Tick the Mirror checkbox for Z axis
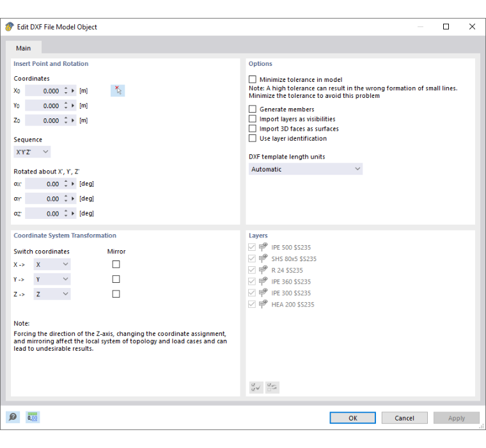This screenshot has height=448, width=486. coord(116,294)
